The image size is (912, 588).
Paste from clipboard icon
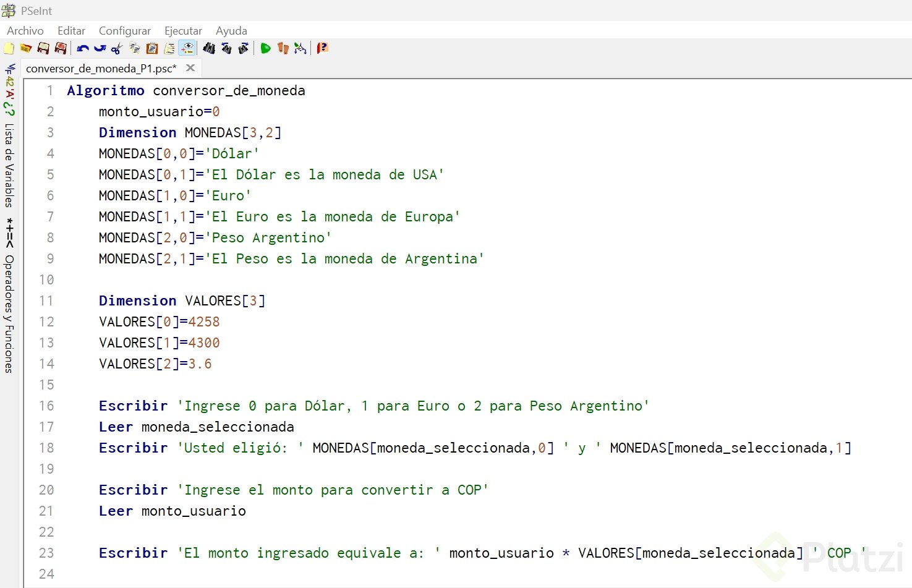point(151,48)
